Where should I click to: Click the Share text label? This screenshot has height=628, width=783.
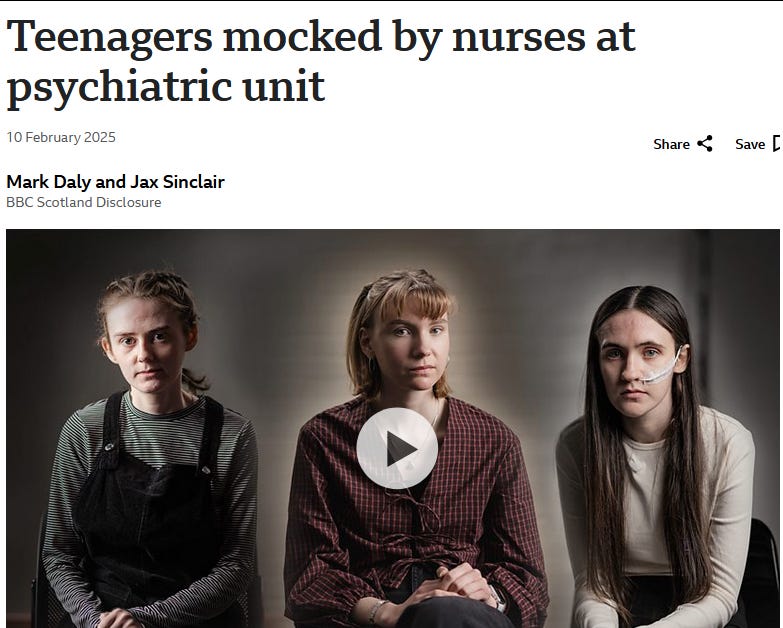click(x=671, y=144)
